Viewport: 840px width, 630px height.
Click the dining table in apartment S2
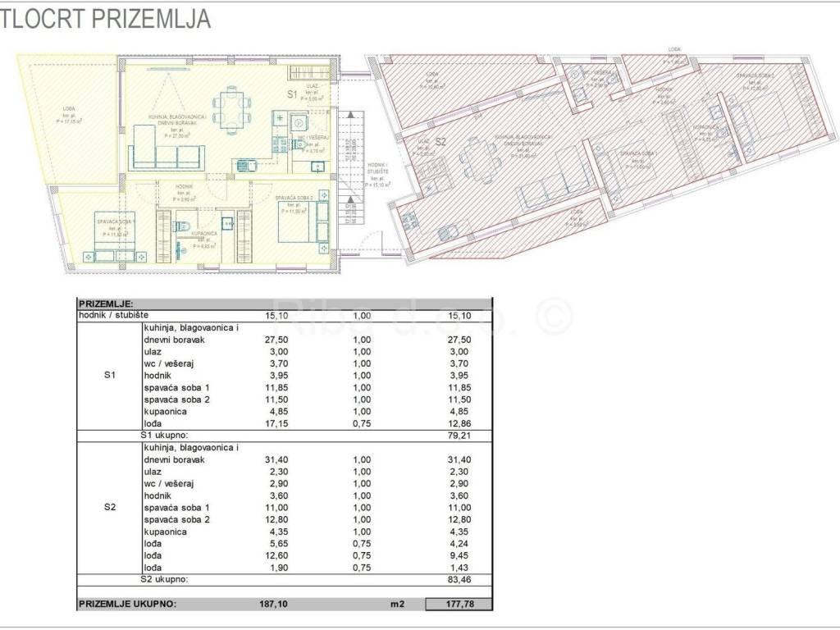(x=480, y=160)
